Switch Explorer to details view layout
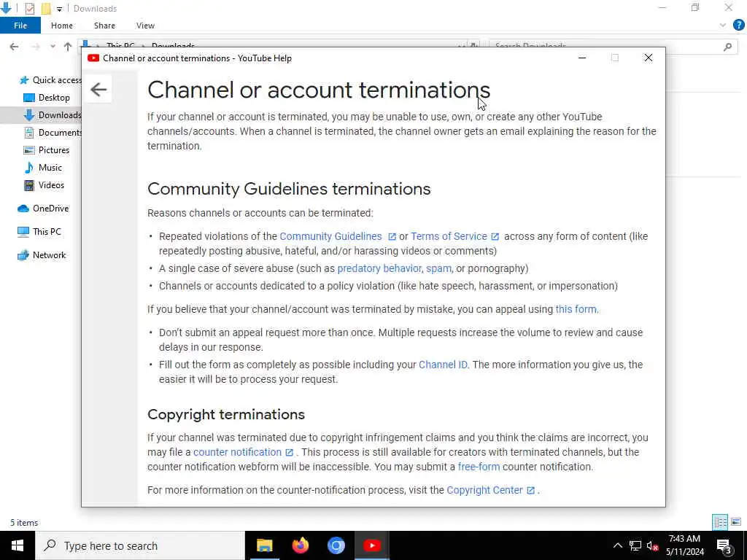 tap(720, 522)
